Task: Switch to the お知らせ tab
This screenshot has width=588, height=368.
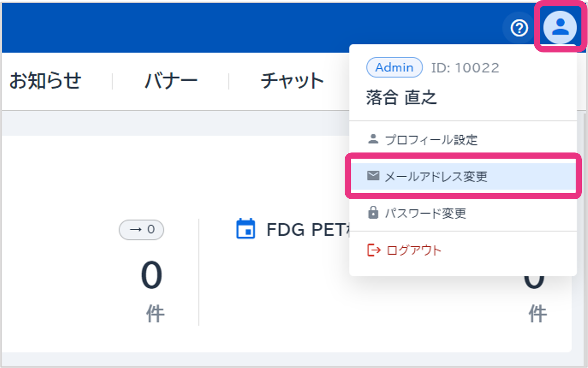Action: 45,81
